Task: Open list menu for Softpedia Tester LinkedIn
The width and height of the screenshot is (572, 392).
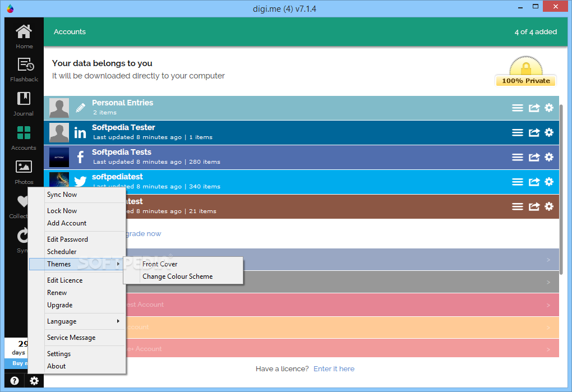Action: click(x=517, y=133)
